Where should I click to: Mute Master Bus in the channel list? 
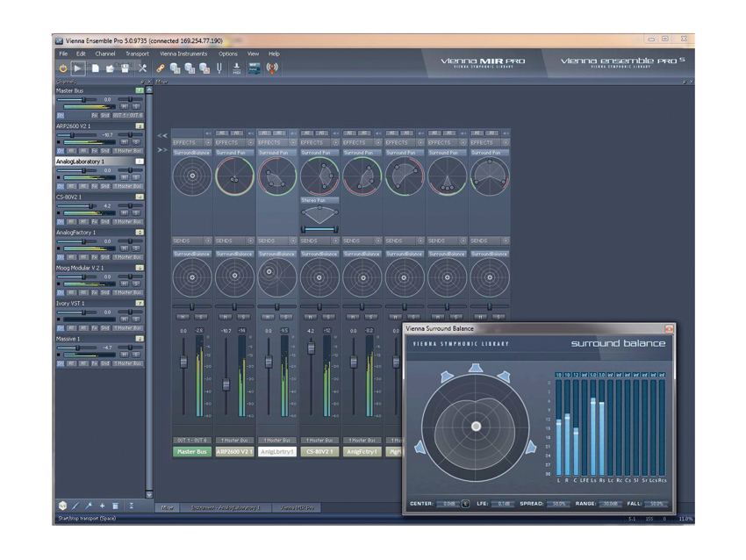pos(124,107)
